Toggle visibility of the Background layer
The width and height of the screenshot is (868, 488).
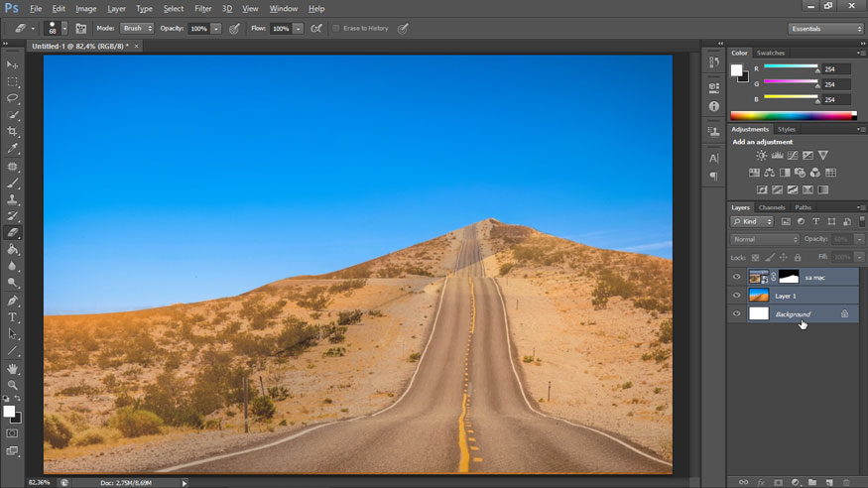[x=736, y=314]
